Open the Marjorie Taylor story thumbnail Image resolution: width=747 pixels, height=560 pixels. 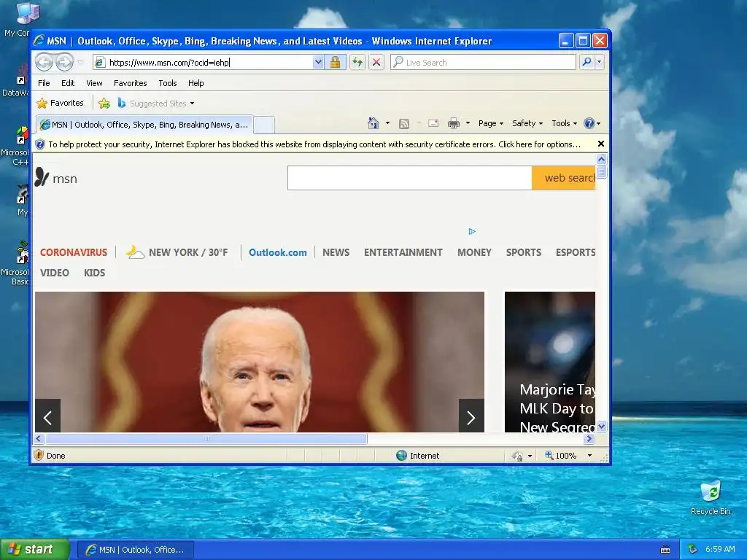coord(550,362)
